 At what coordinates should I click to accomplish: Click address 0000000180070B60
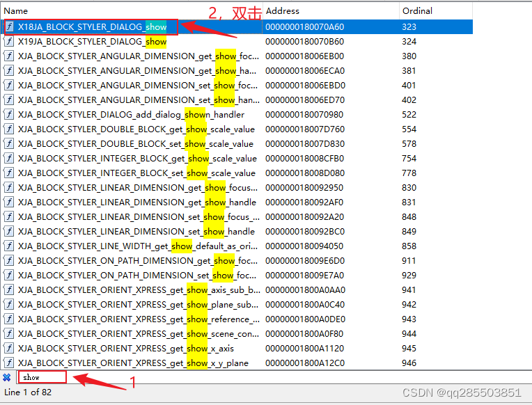(x=305, y=41)
